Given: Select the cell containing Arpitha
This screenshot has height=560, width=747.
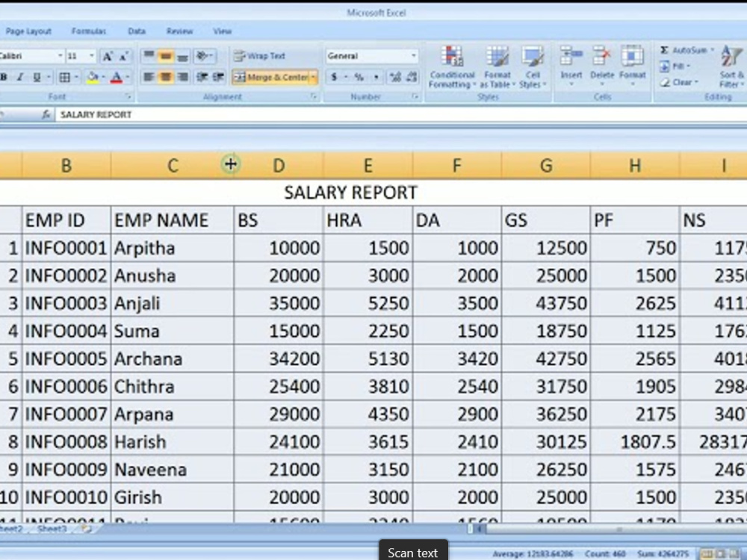Looking at the screenshot, I should pos(173,248).
